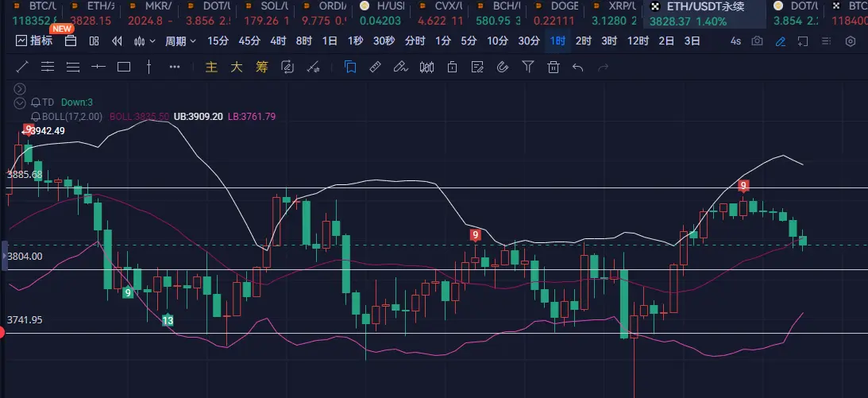
Task: Choose the 30秒 timeframe
Action: (384, 41)
